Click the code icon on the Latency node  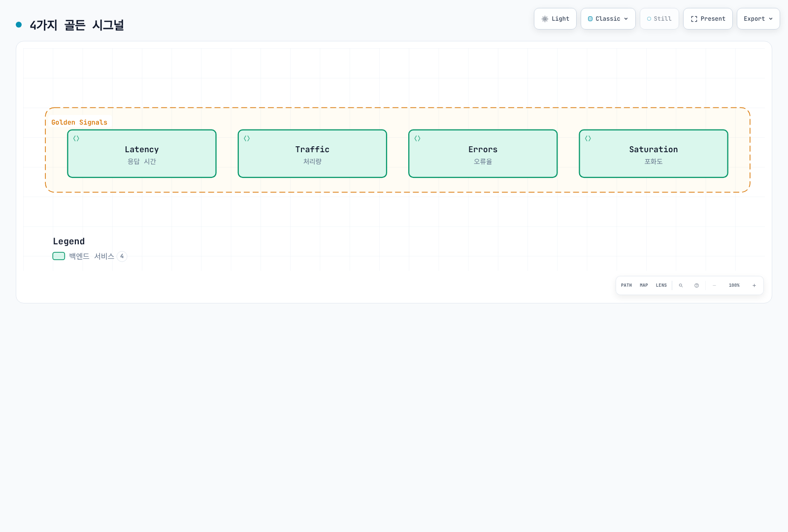(76, 138)
